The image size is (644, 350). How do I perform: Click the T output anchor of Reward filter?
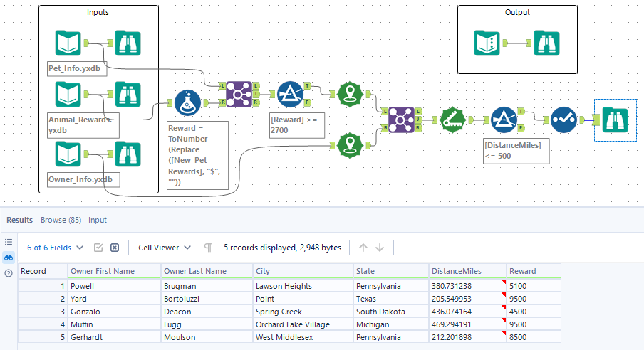coord(307,86)
